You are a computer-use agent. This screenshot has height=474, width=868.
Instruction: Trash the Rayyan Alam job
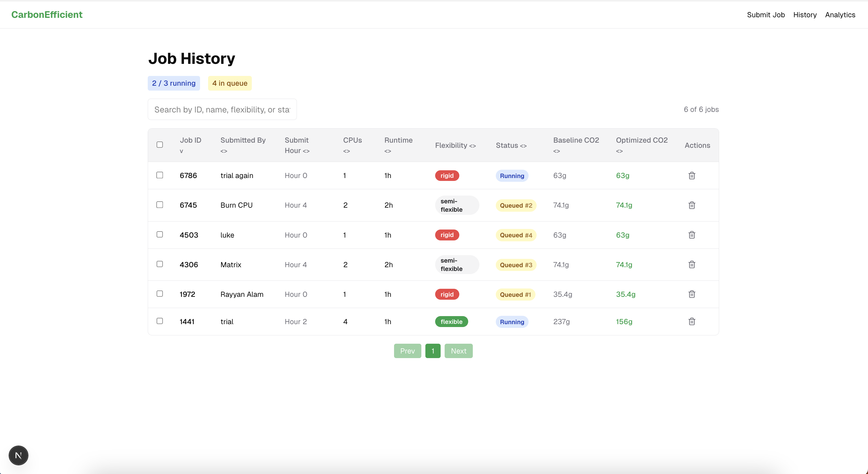tap(692, 294)
